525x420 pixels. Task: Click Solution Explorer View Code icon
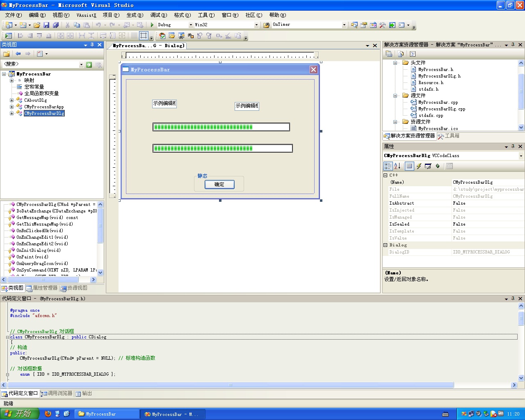pyautogui.click(x=413, y=54)
